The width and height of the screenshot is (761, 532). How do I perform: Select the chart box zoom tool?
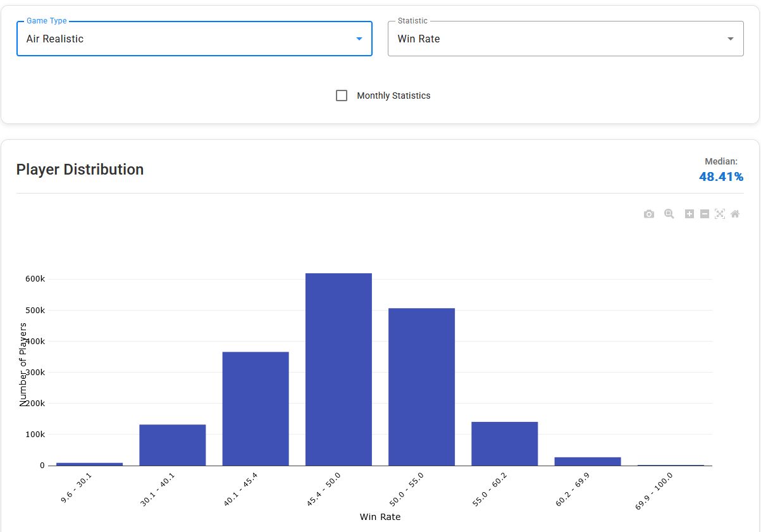click(x=669, y=214)
